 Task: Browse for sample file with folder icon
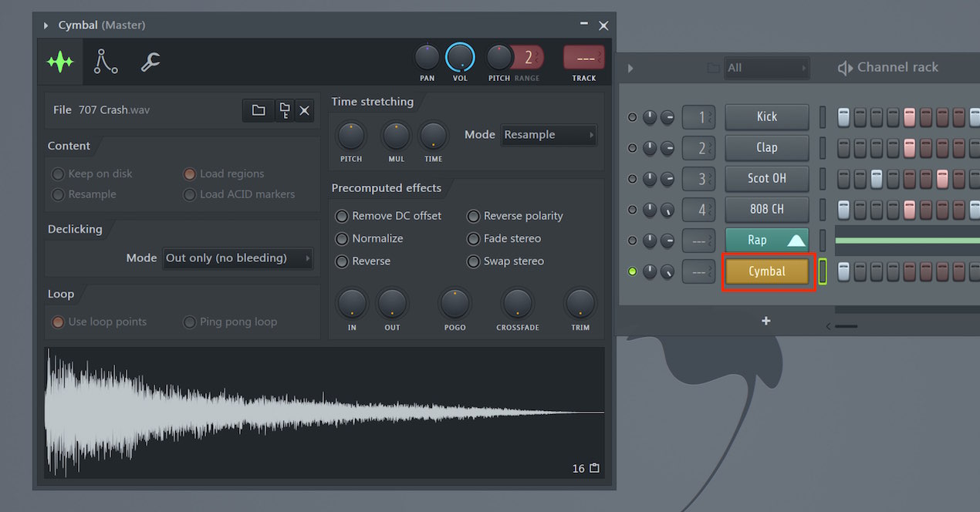pos(259,110)
